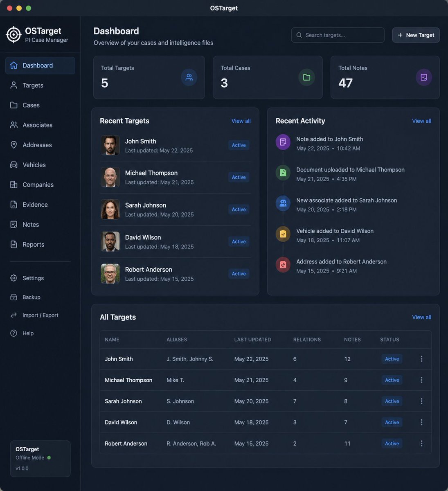This screenshot has height=491, width=448.
Task: Click alias 'J. Smith, Johnny S.'
Action: [190, 359]
